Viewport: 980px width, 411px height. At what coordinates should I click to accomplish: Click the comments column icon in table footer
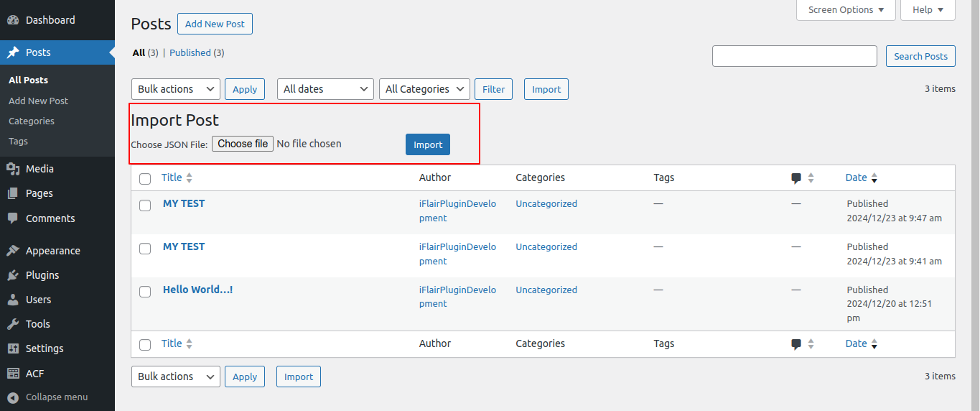point(796,344)
